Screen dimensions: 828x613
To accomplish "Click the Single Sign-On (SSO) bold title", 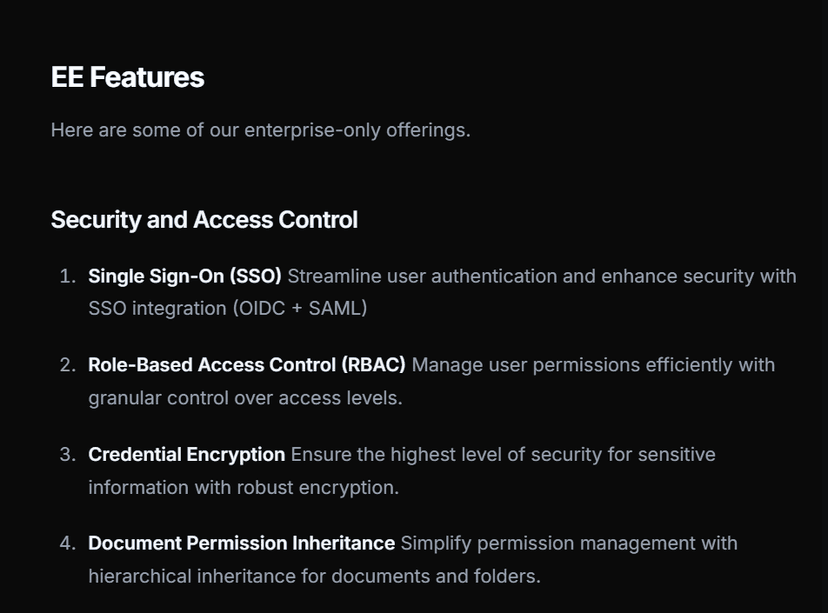I will (x=184, y=276).
